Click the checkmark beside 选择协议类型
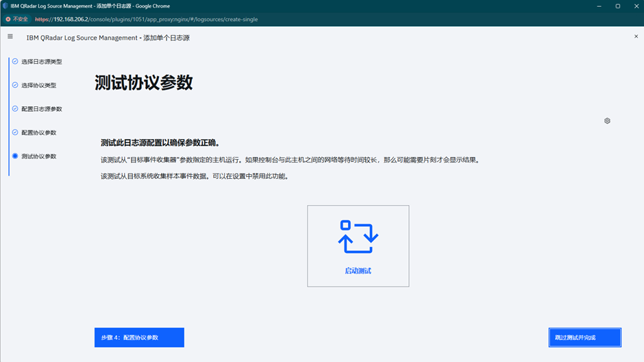644x362 pixels. click(x=15, y=85)
